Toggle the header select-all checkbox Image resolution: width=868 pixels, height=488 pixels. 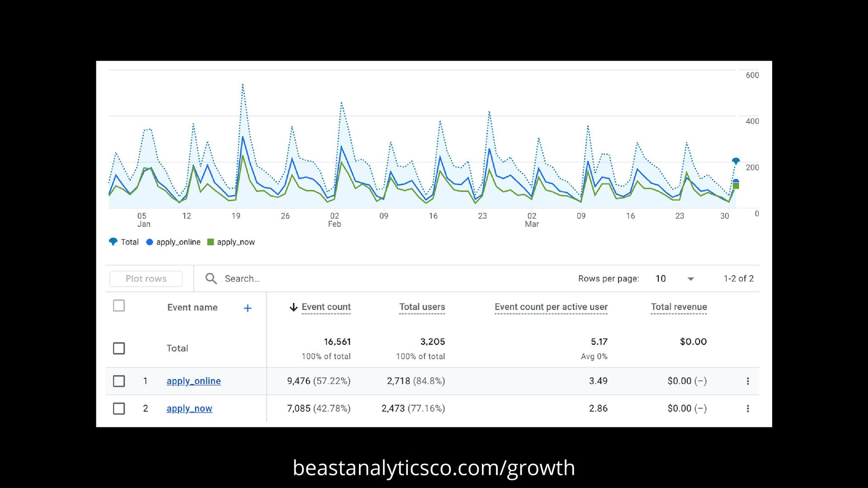119,306
